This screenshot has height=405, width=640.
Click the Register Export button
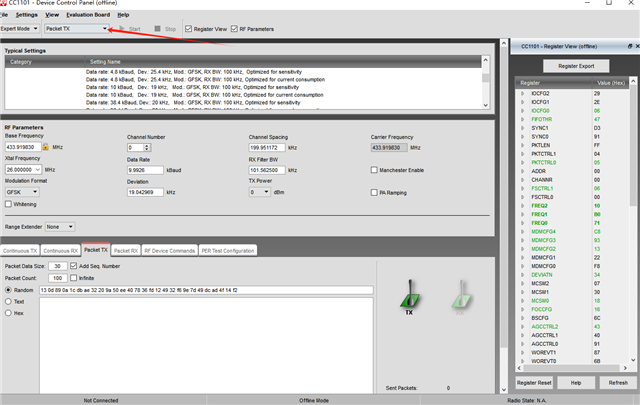tap(576, 66)
